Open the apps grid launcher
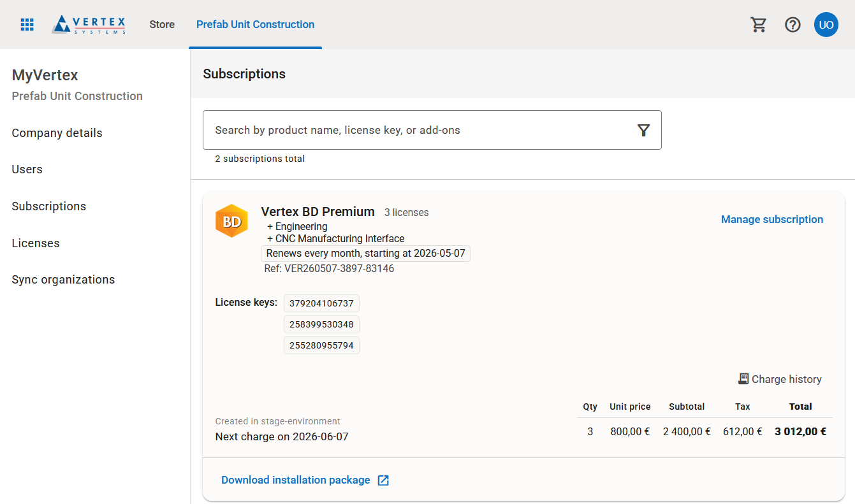 pyautogui.click(x=27, y=25)
